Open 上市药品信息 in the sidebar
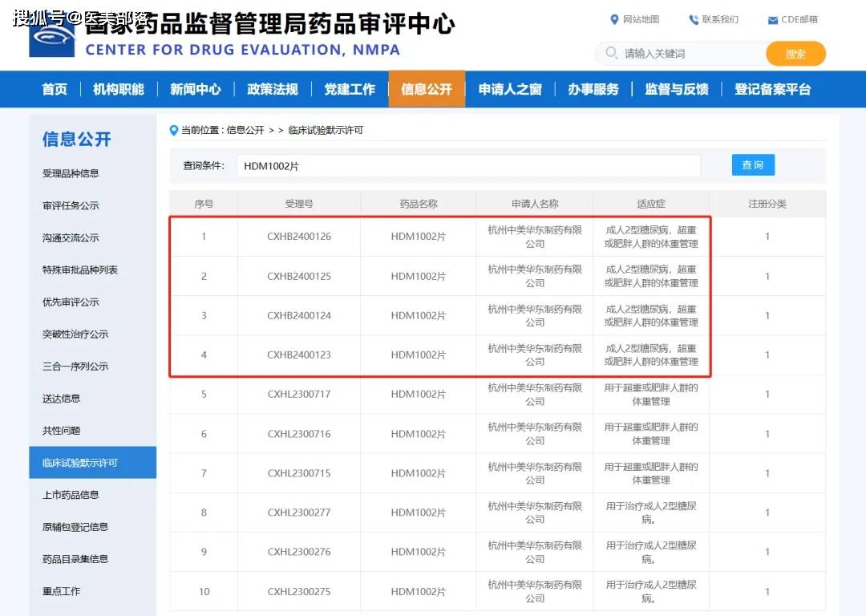Viewport: 866px width, 616px height. pyautogui.click(x=71, y=495)
